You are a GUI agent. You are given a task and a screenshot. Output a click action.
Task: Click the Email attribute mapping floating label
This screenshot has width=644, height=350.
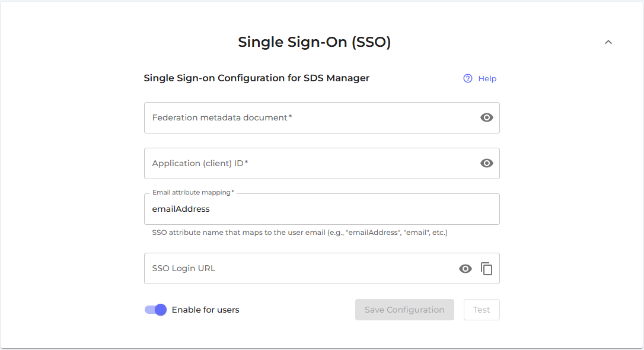pyautogui.click(x=193, y=192)
